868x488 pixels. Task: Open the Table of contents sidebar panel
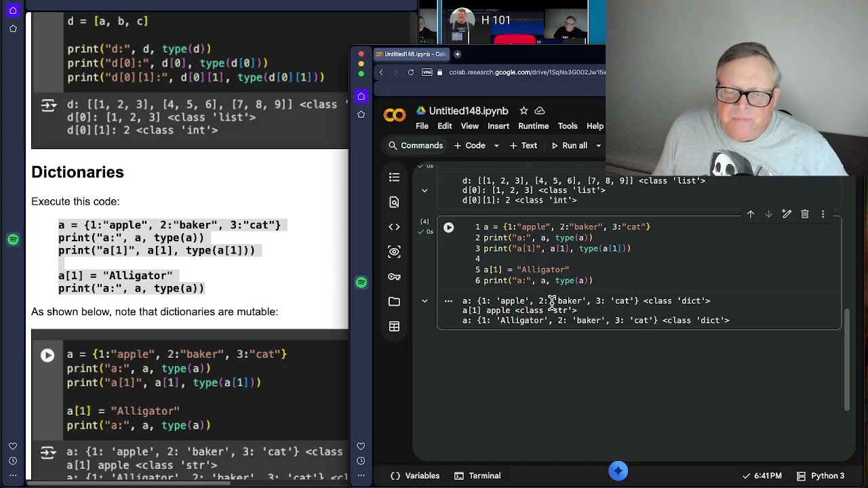pyautogui.click(x=394, y=178)
